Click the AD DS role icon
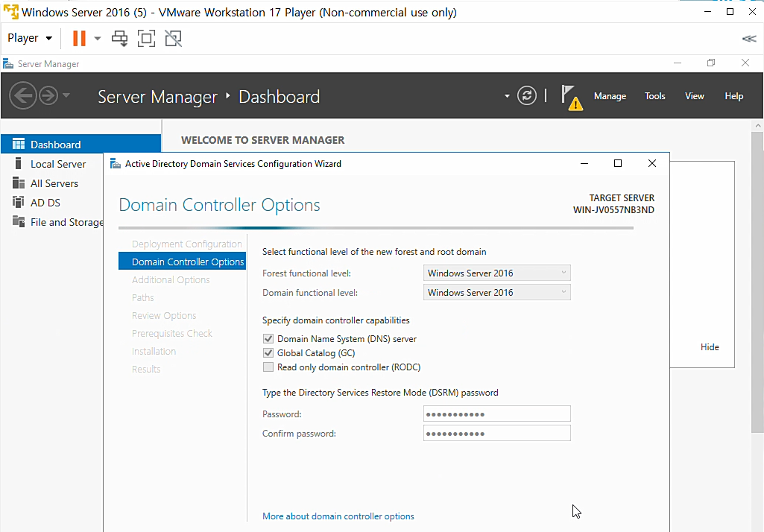The image size is (764, 532). 19,202
